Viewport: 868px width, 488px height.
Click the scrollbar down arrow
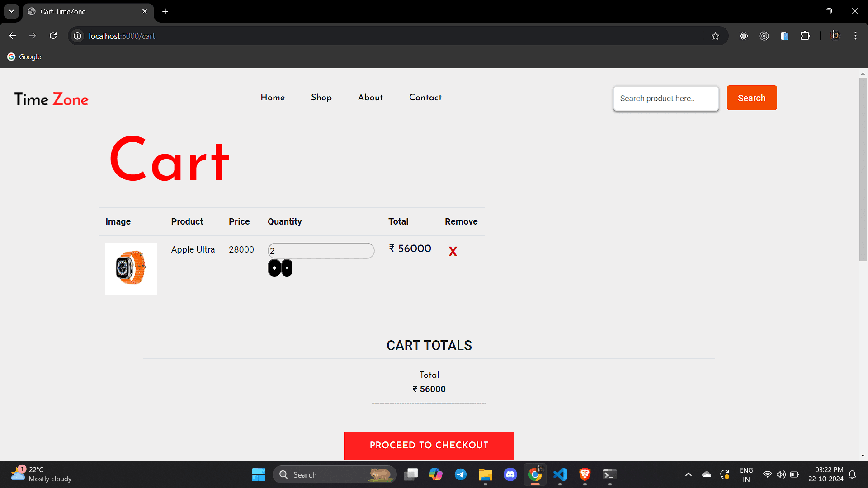[863, 455]
